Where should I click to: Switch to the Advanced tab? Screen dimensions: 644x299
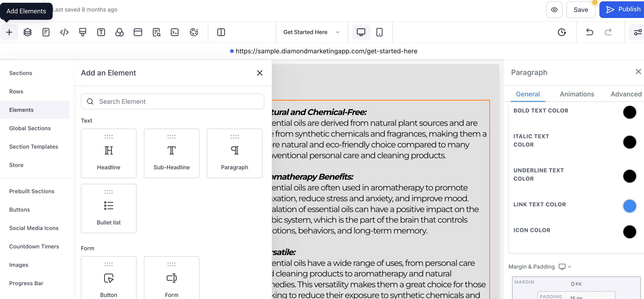tap(626, 94)
